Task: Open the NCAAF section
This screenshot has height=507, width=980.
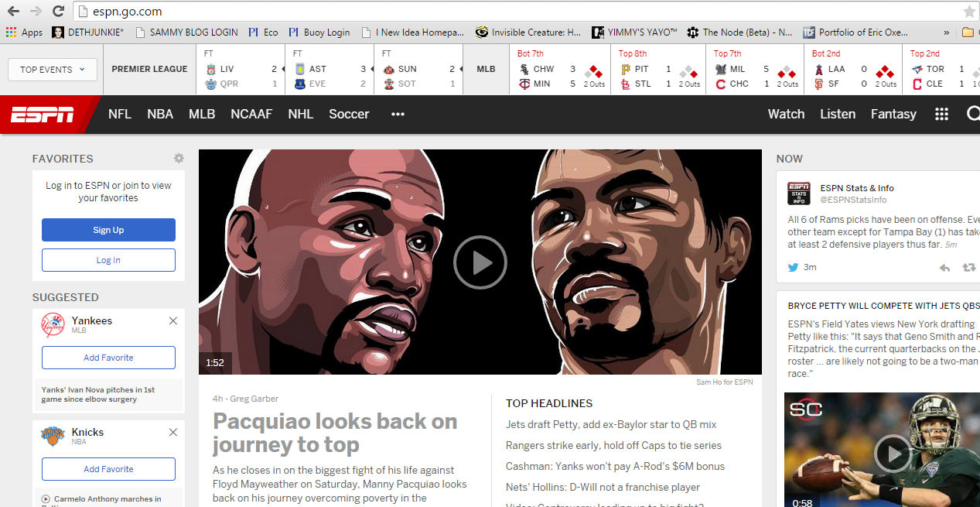Action: point(251,114)
